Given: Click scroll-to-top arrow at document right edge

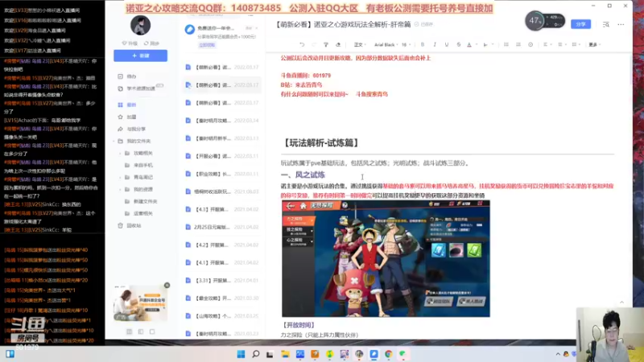Looking at the screenshot, I should pos(621,302).
